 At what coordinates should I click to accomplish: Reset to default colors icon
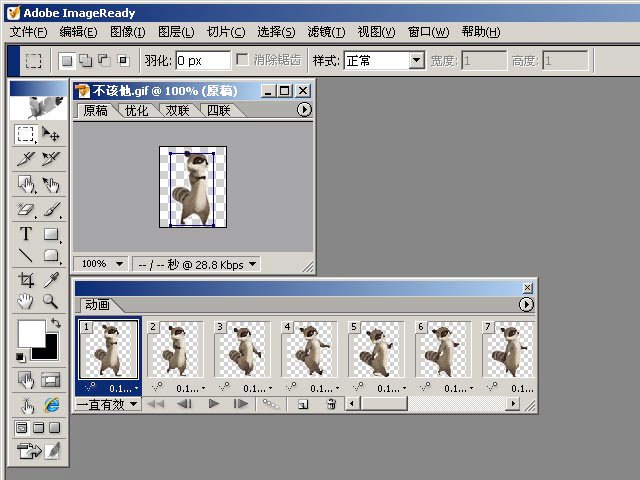click(x=20, y=357)
